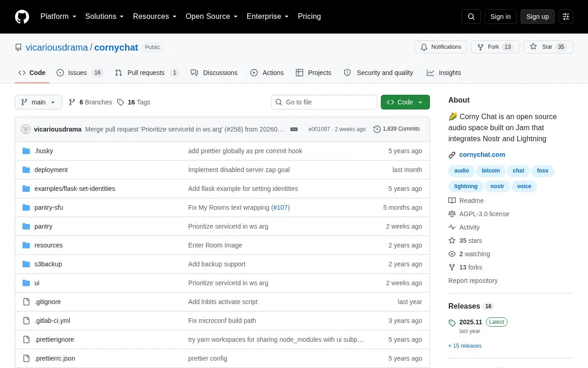Click the tag icon beside 2025.11 release

(x=452, y=322)
